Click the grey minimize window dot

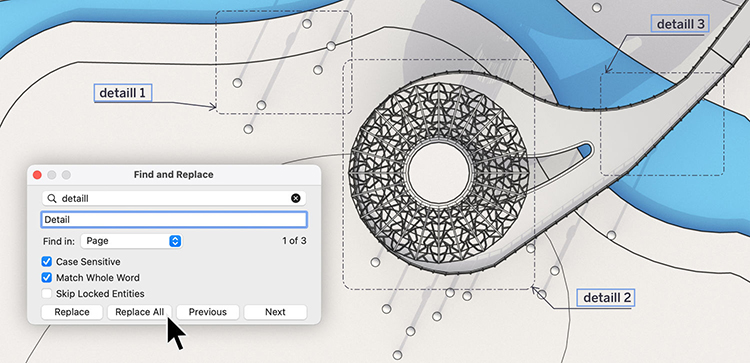click(x=52, y=175)
